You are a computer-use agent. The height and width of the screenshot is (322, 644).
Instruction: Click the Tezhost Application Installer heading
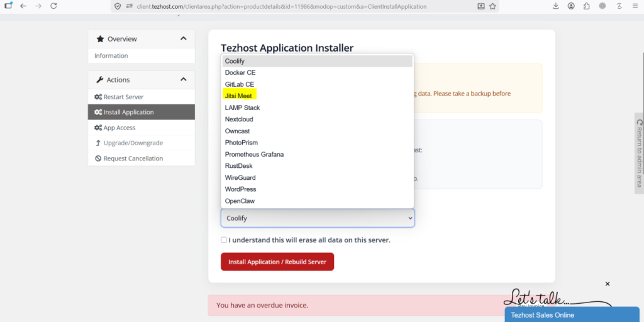coord(287,48)
